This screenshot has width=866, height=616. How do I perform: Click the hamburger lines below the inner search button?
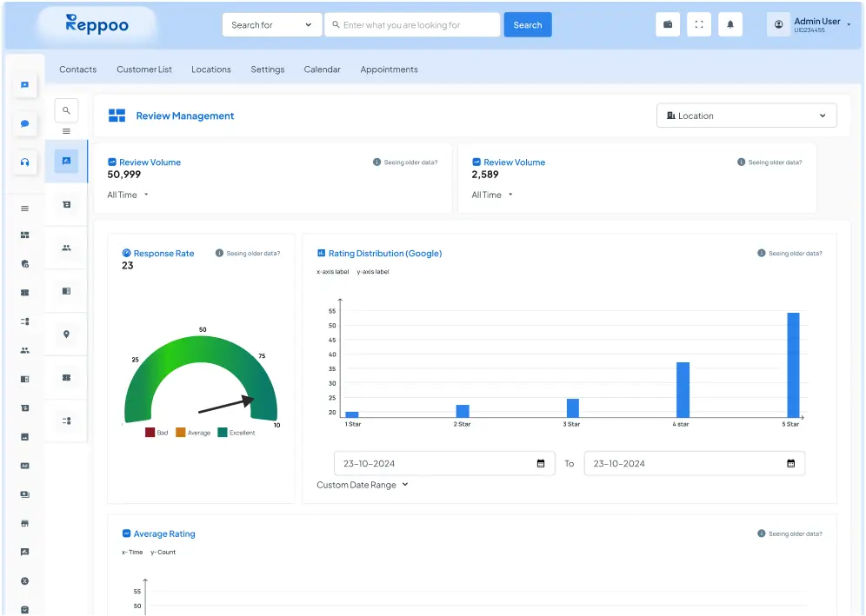tap(66, 131)
